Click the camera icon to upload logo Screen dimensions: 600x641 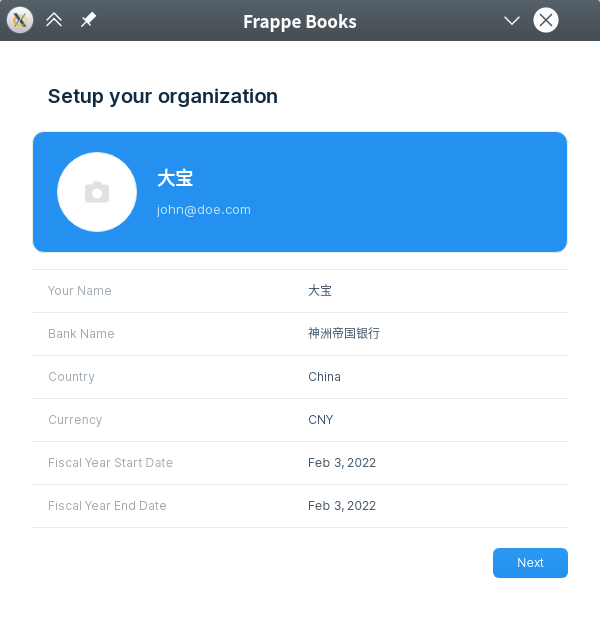[97, 192]
